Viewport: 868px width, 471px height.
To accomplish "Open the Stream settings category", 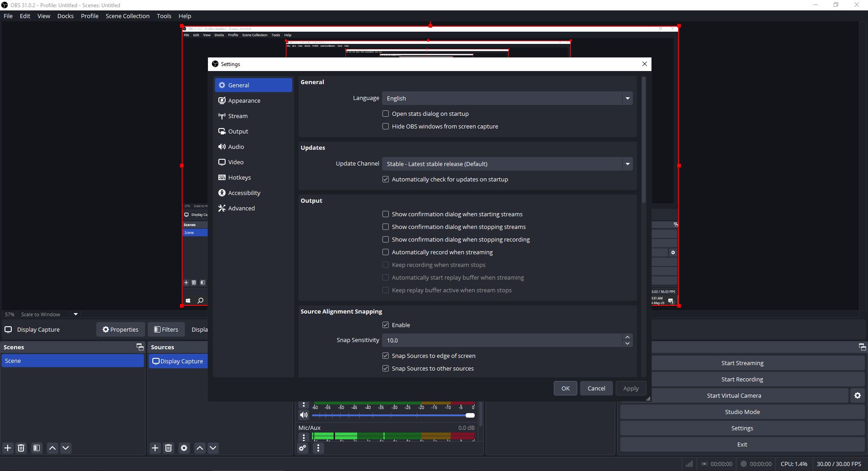I will click(x=253, y=116).
